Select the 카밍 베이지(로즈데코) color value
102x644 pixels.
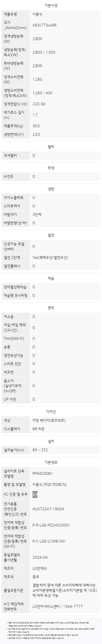point(49,421)
